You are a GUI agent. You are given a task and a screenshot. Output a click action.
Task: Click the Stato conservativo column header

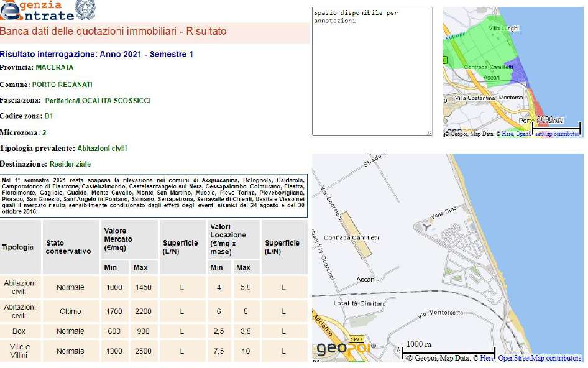[68, 247]
